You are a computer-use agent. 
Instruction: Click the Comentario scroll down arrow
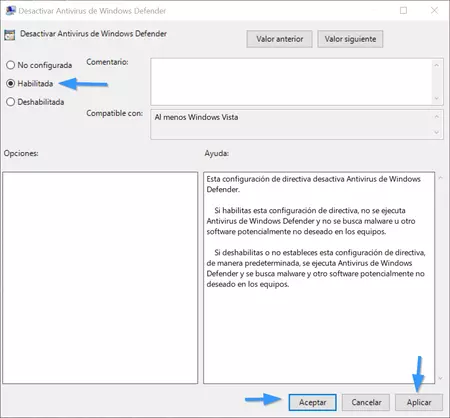pos(437,99)
